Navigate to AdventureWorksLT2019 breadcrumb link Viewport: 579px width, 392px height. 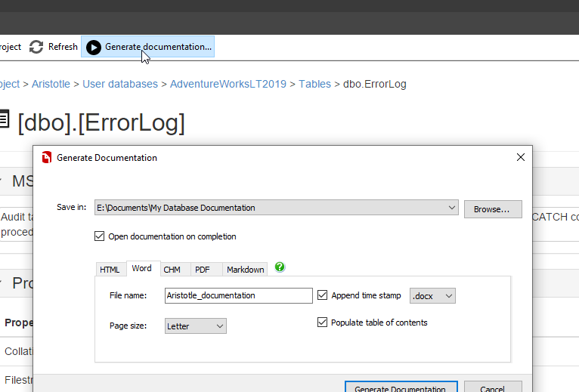[228, 84]
